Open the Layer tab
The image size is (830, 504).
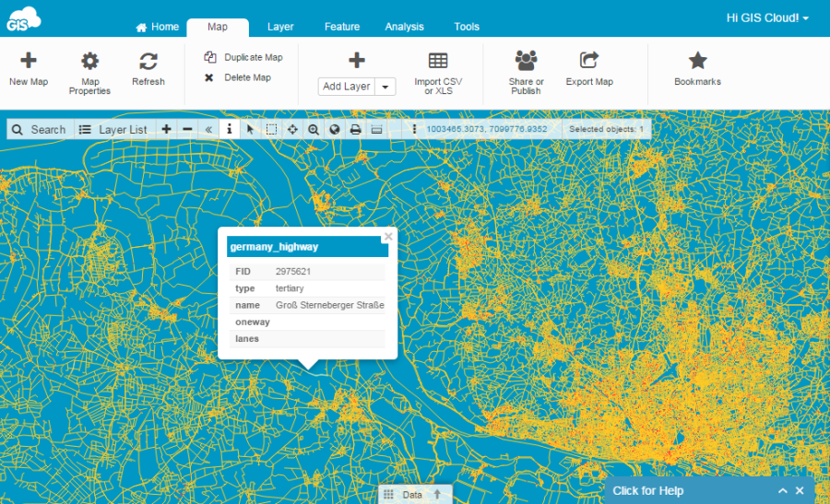(280, 27)
